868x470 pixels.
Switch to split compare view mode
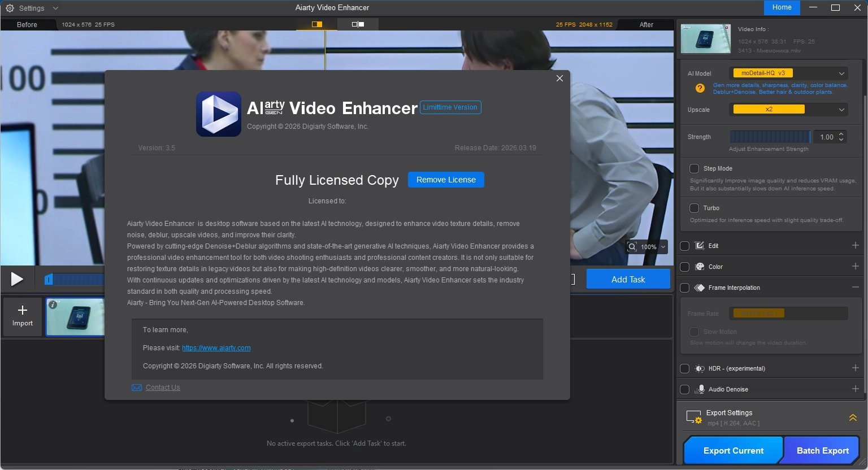click(316, 24)
